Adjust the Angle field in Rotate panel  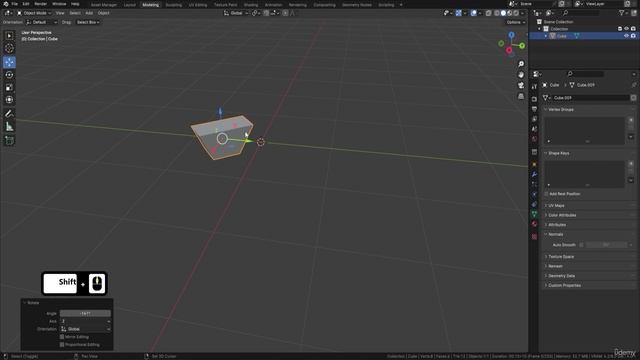[x=85, y=313]
